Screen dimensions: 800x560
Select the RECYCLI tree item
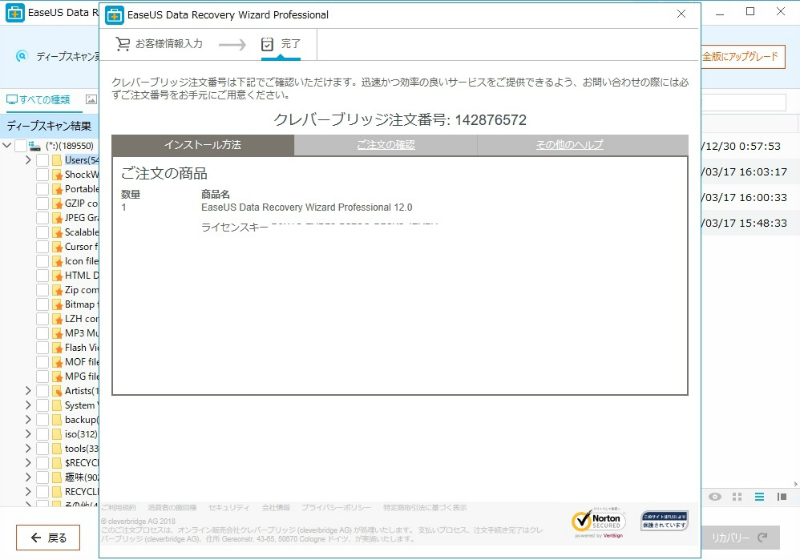tap(81, 492)
